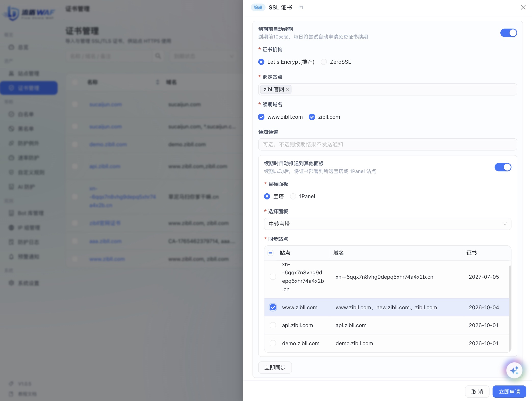Open the AI assistant sparkle floating button
Screen dimensions: 532x401
pyautogui.click(x=514, y=370)
